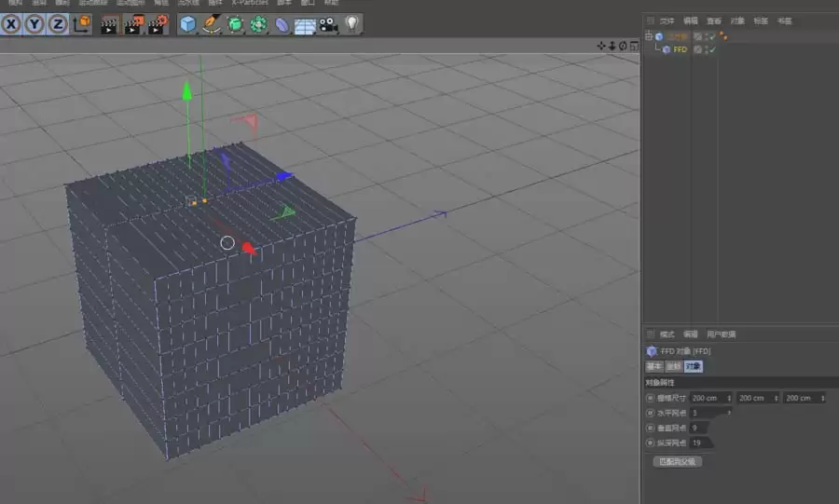Click the 纵深网点 value field showing 19

coord(701,443)
